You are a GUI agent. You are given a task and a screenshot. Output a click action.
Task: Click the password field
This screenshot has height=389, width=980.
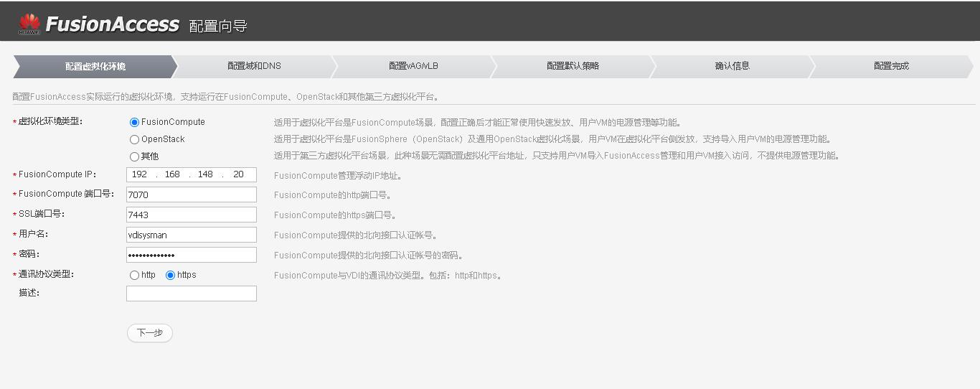tap(192, 255)
